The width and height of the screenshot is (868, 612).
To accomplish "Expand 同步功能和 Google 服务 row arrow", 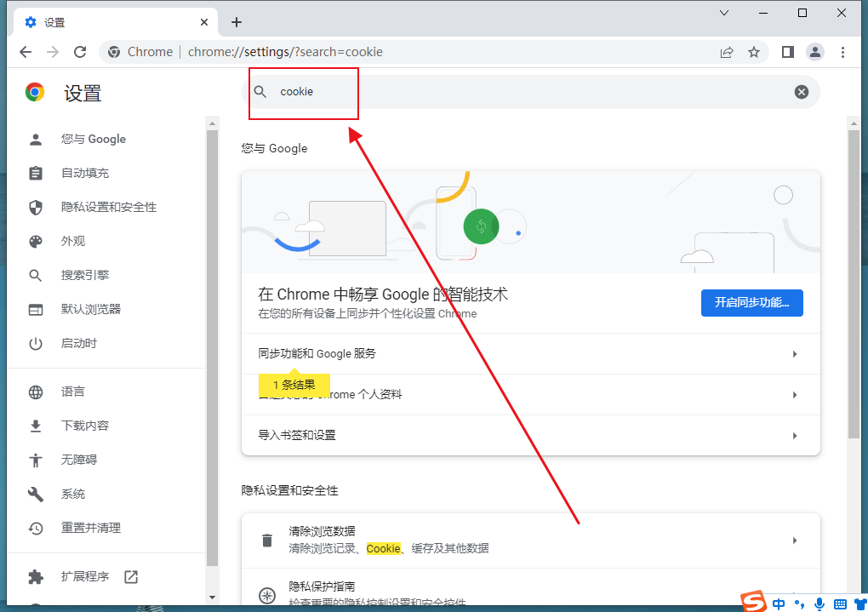I will pos(794,354).
